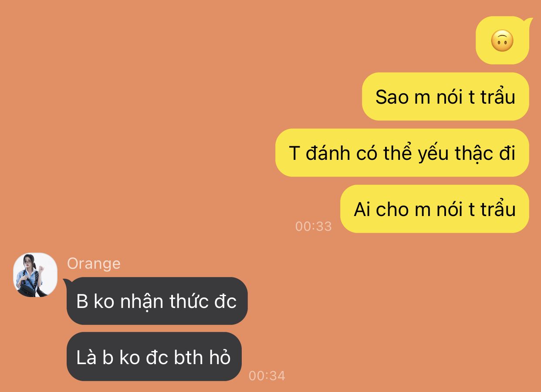541x392 pixels.
Task: Click the word "Sao" in the yellow message
Action: (392, 97)
